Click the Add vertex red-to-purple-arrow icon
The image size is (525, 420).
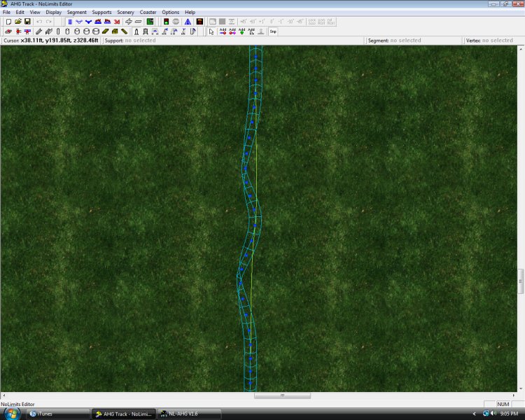click(x=232, y=31)
